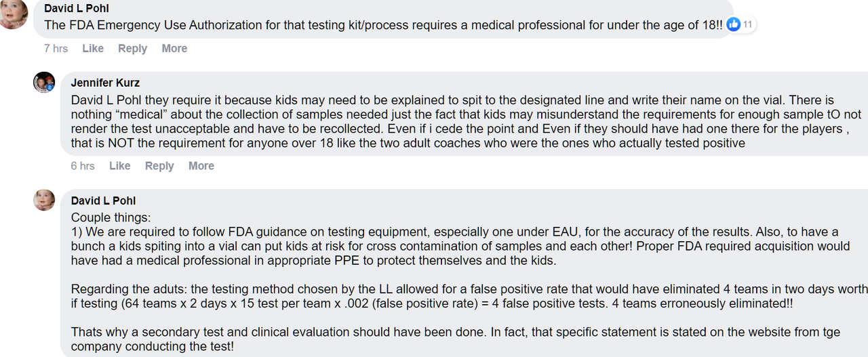Open More options under David's first comment
Image resolution: width=868 pixels, height=357 pixels.
pyautogui.click(x=174, y=49)
